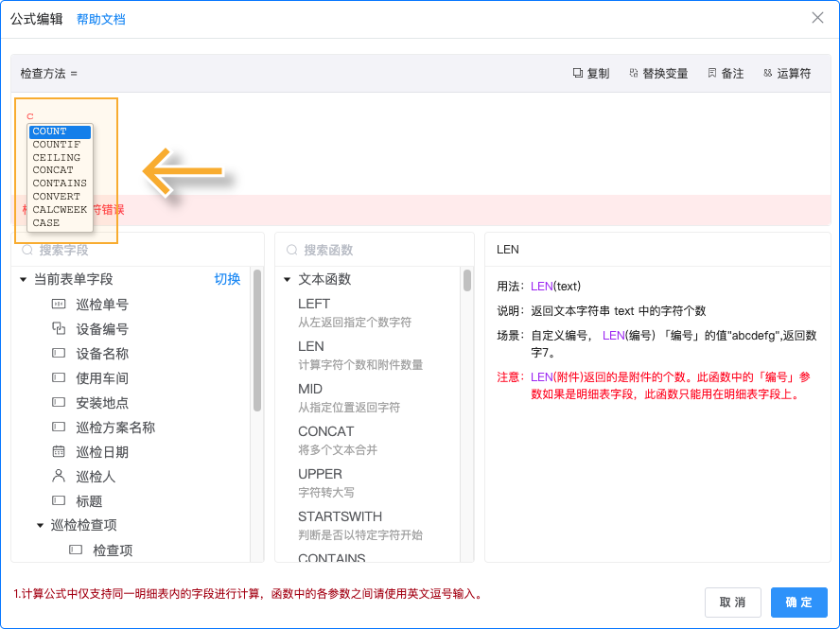Click the icon beside 巡检单号
840x629 pixels.
click(58, 305)
